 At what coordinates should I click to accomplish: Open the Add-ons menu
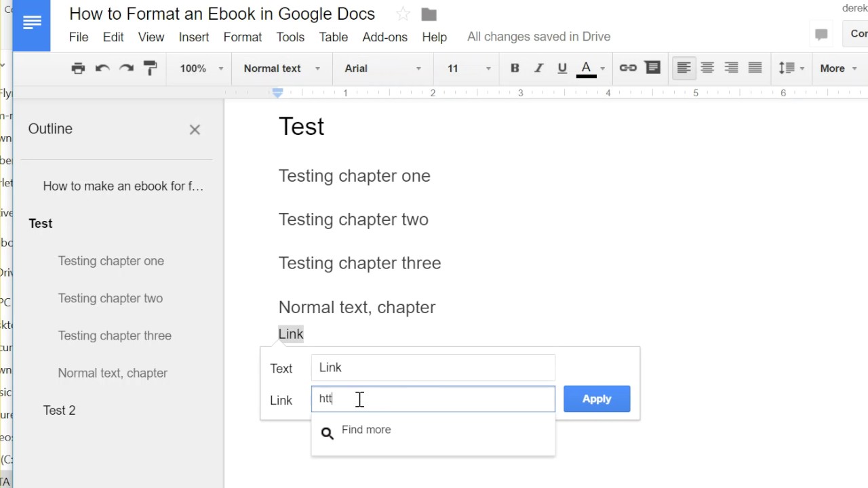click(384, 37)
